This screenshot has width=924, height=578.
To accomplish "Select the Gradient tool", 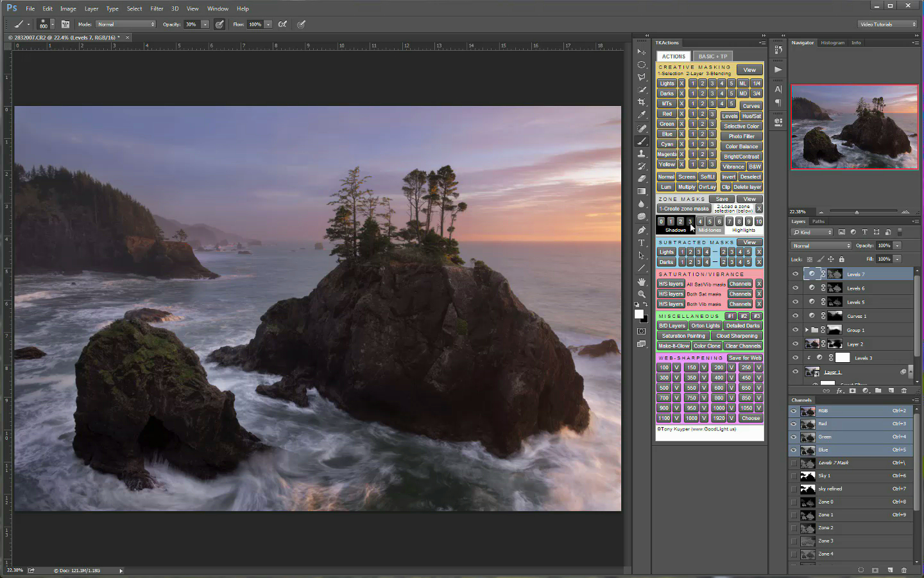I will click(641, 191).
